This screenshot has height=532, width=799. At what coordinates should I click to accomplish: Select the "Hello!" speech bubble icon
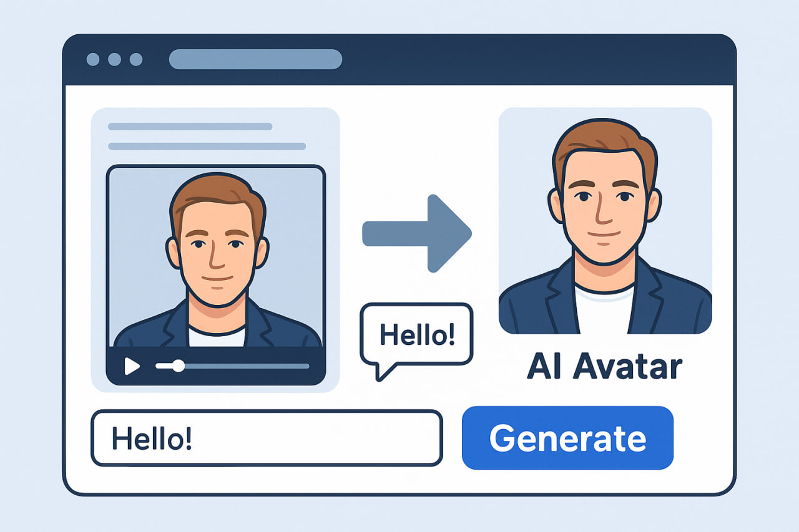[x=416, y=337]
